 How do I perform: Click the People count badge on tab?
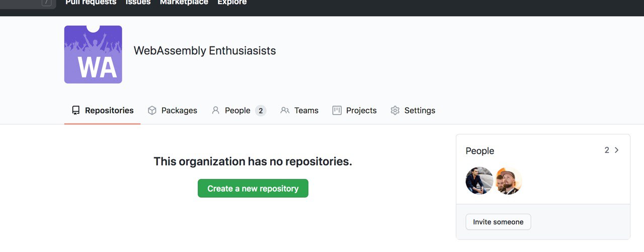coord(261,111)
